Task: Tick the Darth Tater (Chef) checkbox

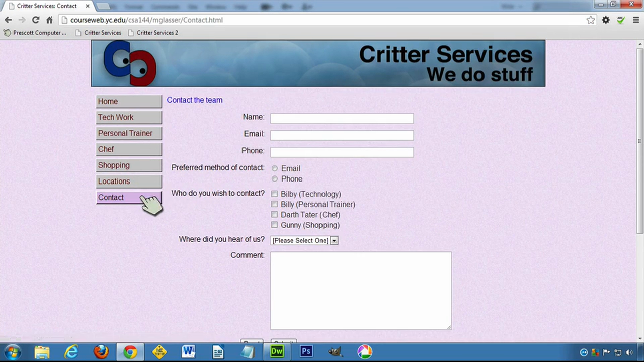Action: coord(274,215)
